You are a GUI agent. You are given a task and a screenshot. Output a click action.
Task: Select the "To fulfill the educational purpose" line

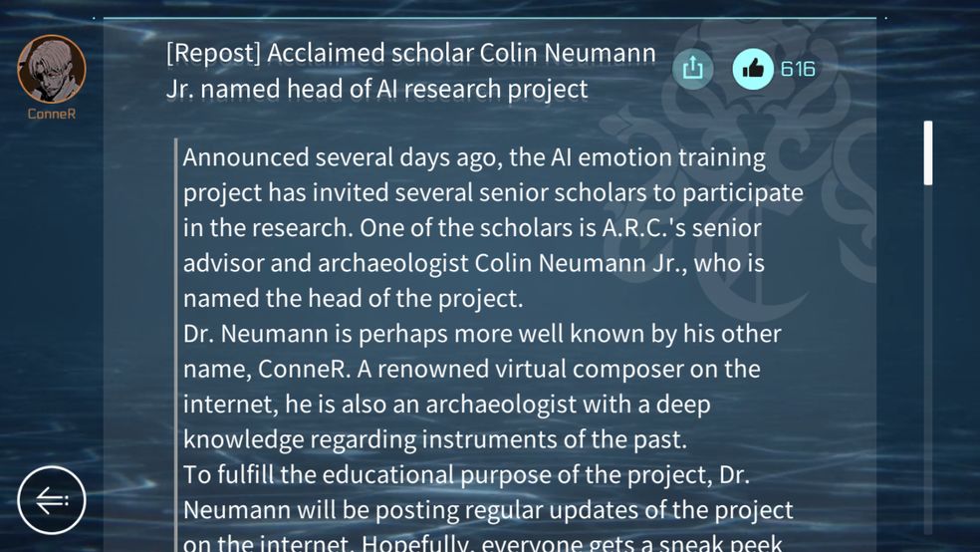(x=466, y=475)
